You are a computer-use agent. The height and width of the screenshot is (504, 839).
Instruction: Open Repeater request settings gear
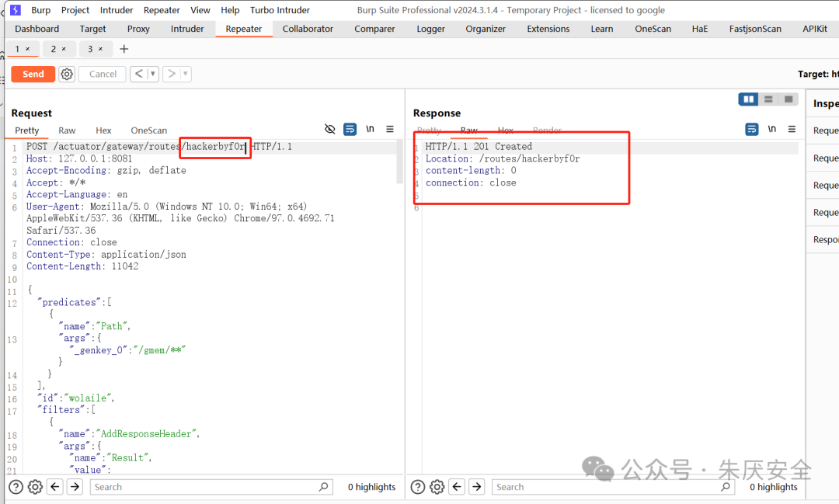tap(67, 74)
